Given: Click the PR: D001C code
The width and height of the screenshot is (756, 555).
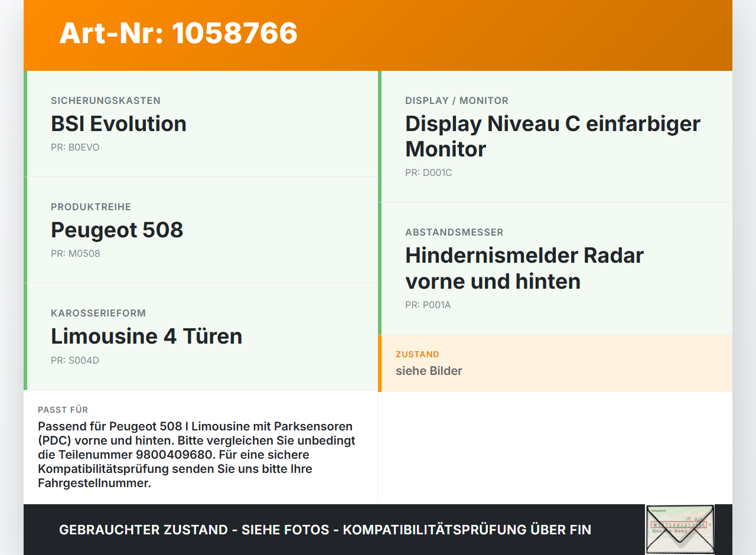Looking at the screenshot, I should point(429,172).
